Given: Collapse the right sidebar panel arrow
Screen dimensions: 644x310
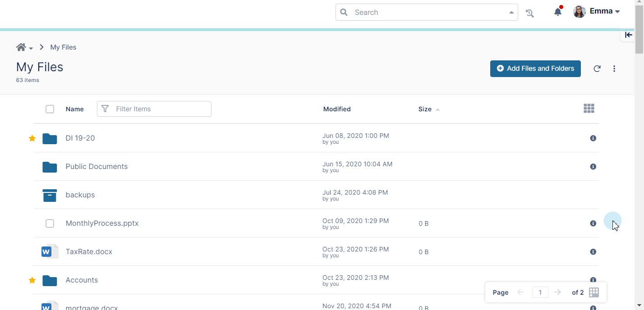Looking at the screenshot, I should click(x=628, y=35).
